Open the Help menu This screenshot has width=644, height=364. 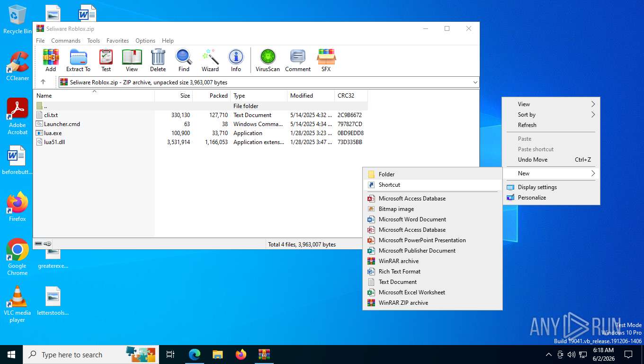168,41
